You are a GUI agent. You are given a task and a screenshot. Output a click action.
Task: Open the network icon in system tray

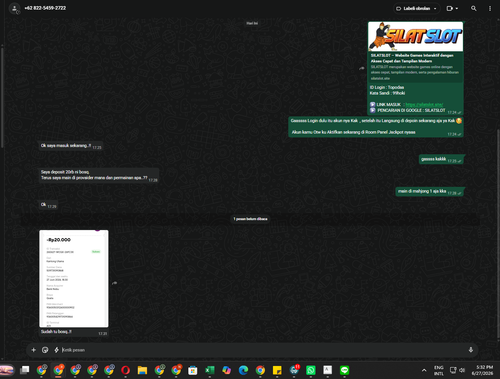coord(453,370)
